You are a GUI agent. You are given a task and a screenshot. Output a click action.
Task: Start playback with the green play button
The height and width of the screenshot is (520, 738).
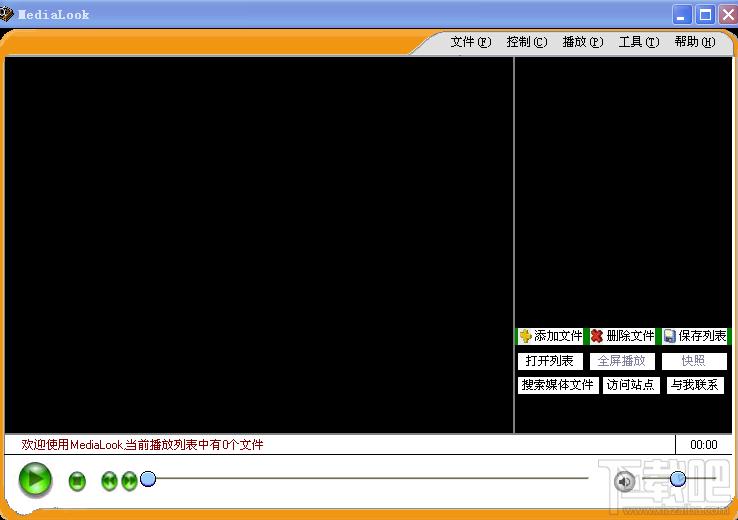click(x=35, y=480)
